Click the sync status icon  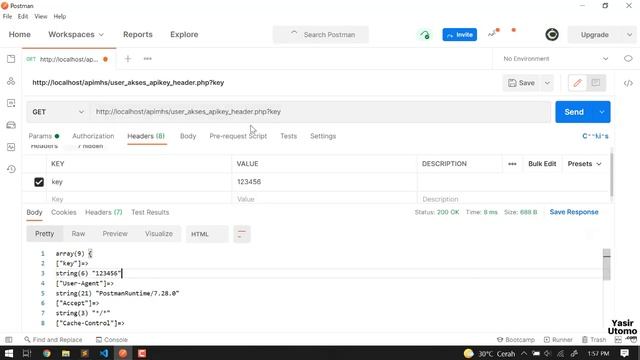(x=425, y=35)
